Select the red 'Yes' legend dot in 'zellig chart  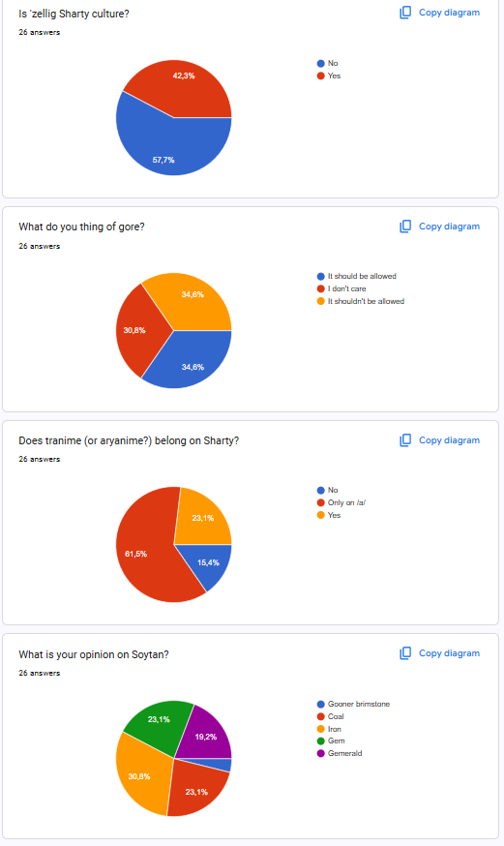coord(321,76)
